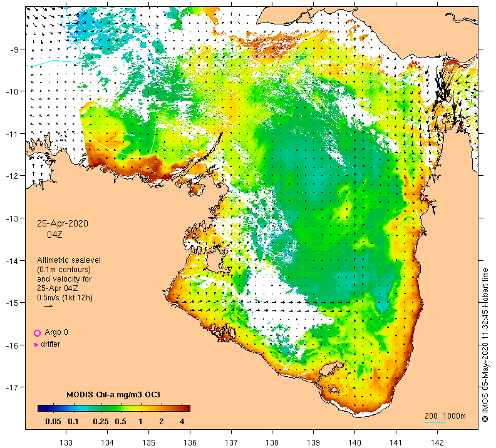The image size is (496, 448).
Task: Click the IMOS copyright timestamp text
Action: tap(485, 345)
